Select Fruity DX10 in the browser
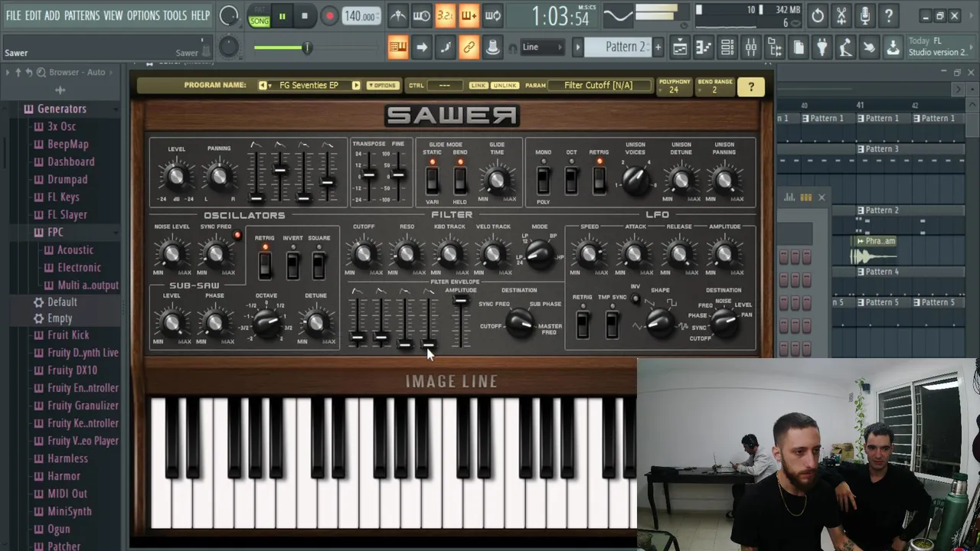 [72, 370]
